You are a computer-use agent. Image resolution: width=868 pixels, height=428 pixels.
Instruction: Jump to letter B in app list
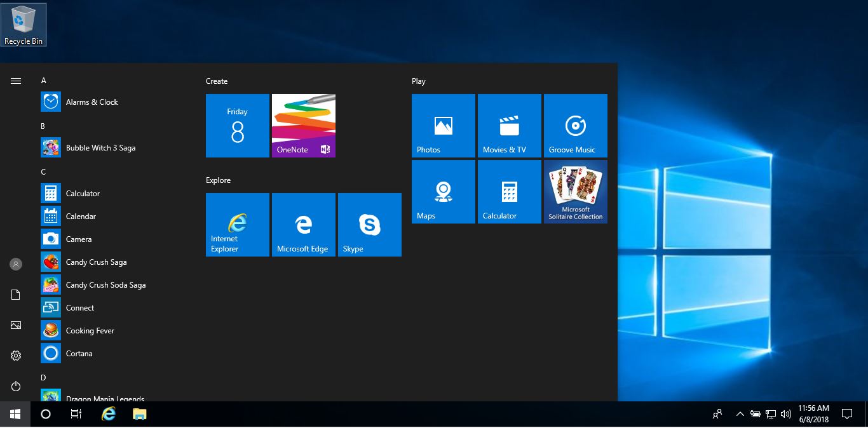coord(43,126)
